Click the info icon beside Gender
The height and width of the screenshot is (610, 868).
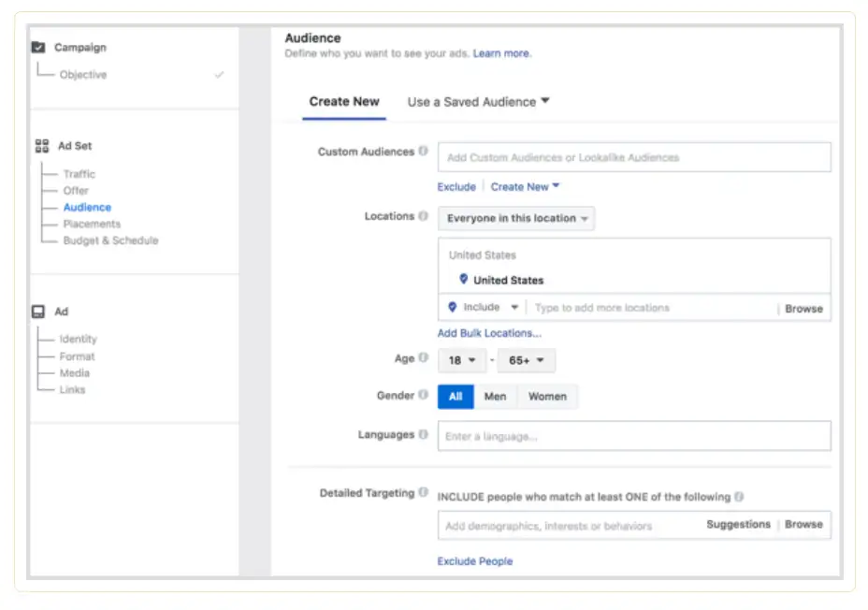pos(423,396)
